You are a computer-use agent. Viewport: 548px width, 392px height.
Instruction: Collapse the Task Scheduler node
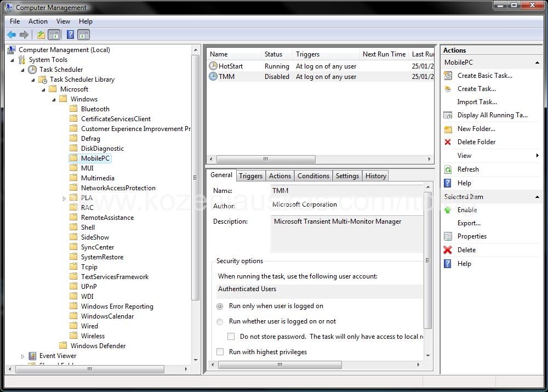point(22,70)
